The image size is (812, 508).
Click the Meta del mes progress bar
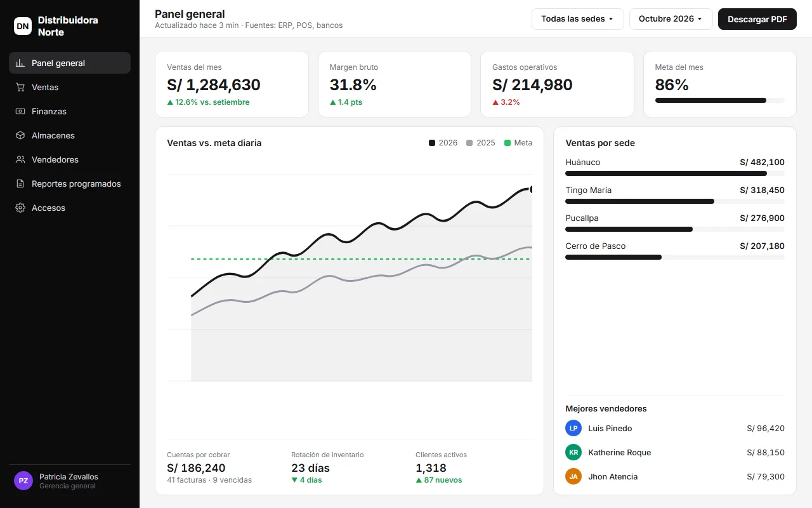click(x=720, y=100)
